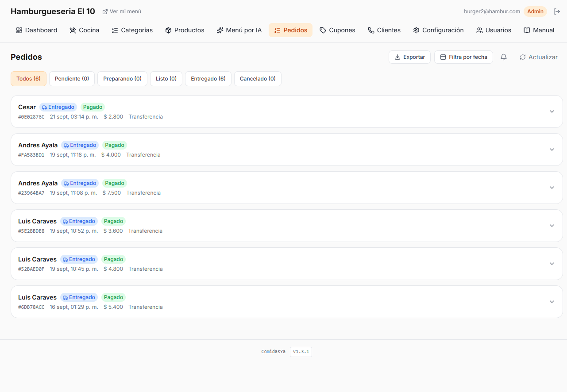Screen dimensions: 567x392
Task: Click the Productos box icon
Action: click(168, 30)
